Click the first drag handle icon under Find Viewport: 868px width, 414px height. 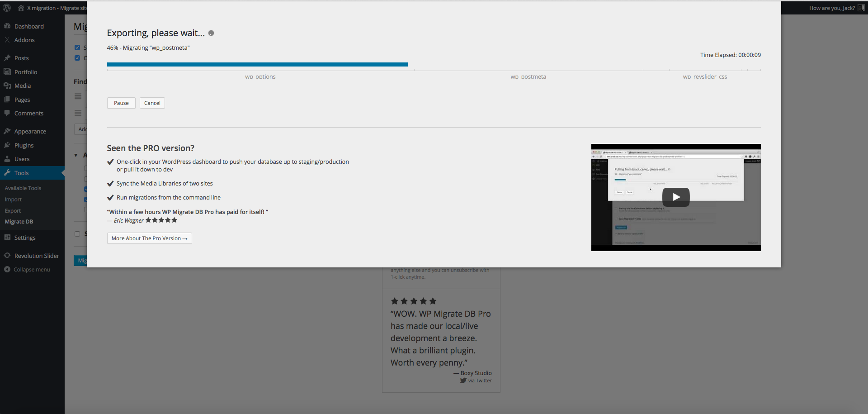[x=78, y=96]
